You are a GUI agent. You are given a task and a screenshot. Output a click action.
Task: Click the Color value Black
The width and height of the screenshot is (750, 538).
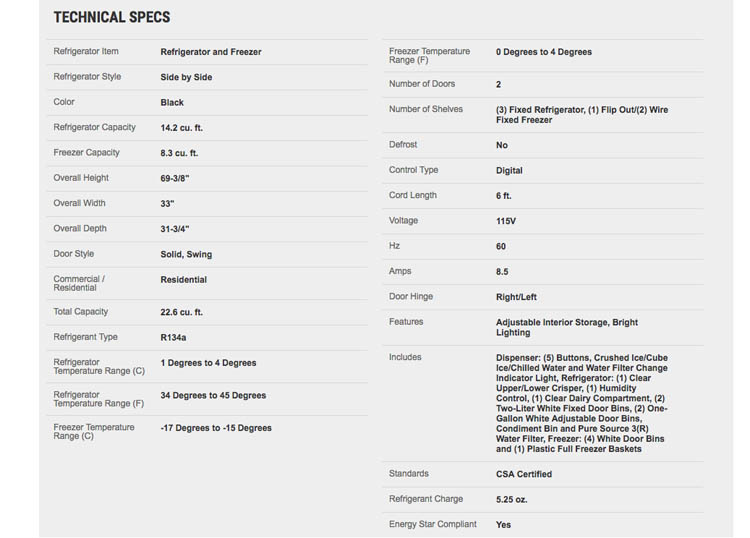pos(172,103)
